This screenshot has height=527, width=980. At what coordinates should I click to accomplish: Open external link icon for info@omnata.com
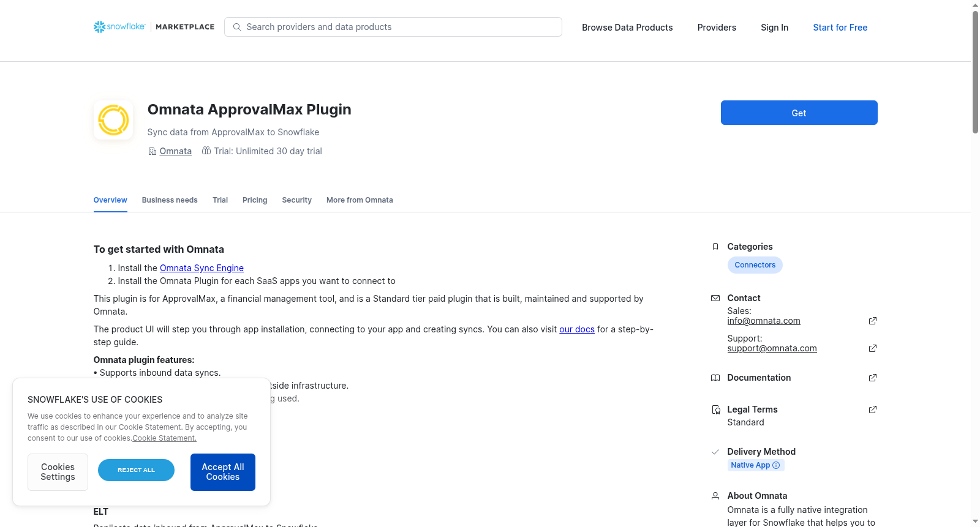873,321
